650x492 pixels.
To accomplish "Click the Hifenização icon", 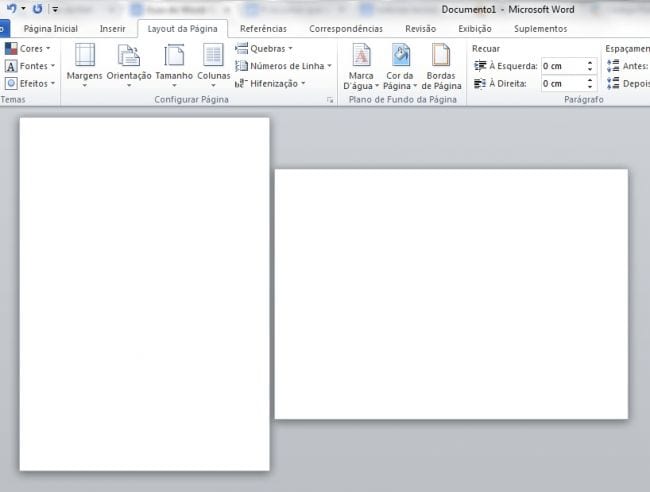I will coord(241,83).
